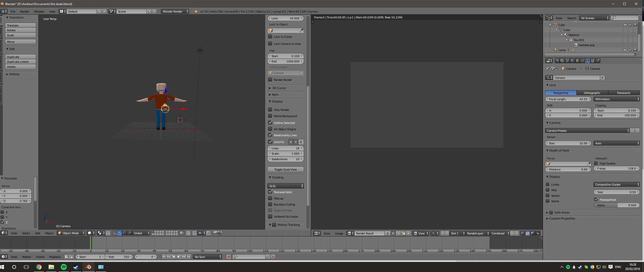Screen dimensions: 644x272
Task: Open the World properties tab icon
Action: 572,61
